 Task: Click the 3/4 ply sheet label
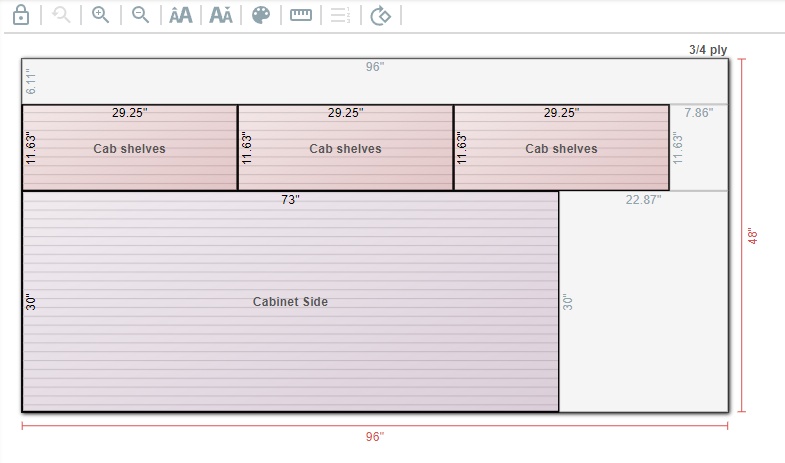coord(708,49)
